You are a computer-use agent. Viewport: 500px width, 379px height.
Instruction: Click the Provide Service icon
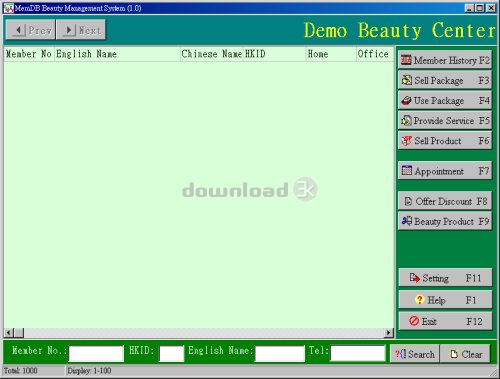406,121
